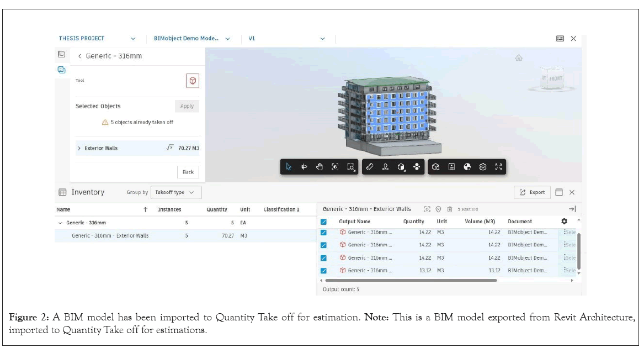Open the viewer Settings gear
The height and width of the screenshot is (353, 644).
pos(483,167)
